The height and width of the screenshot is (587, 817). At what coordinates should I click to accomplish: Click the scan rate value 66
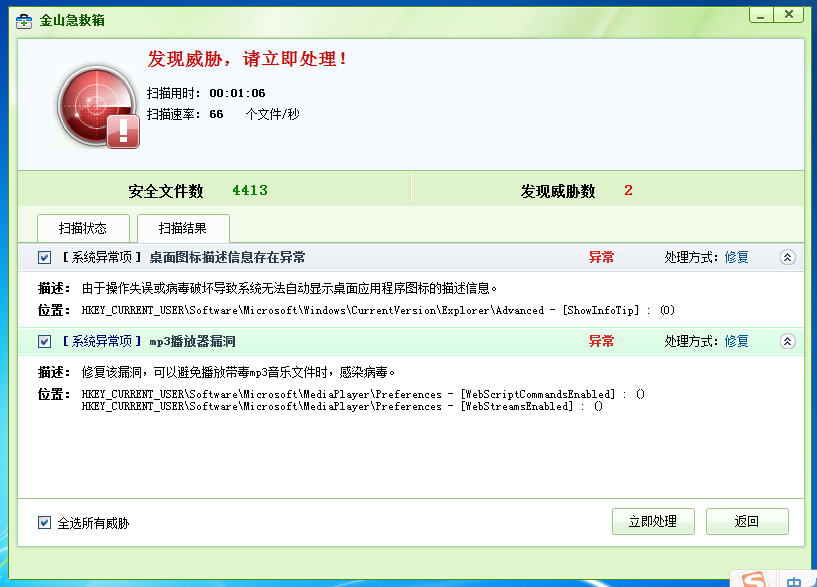click(x=216, y=114)
